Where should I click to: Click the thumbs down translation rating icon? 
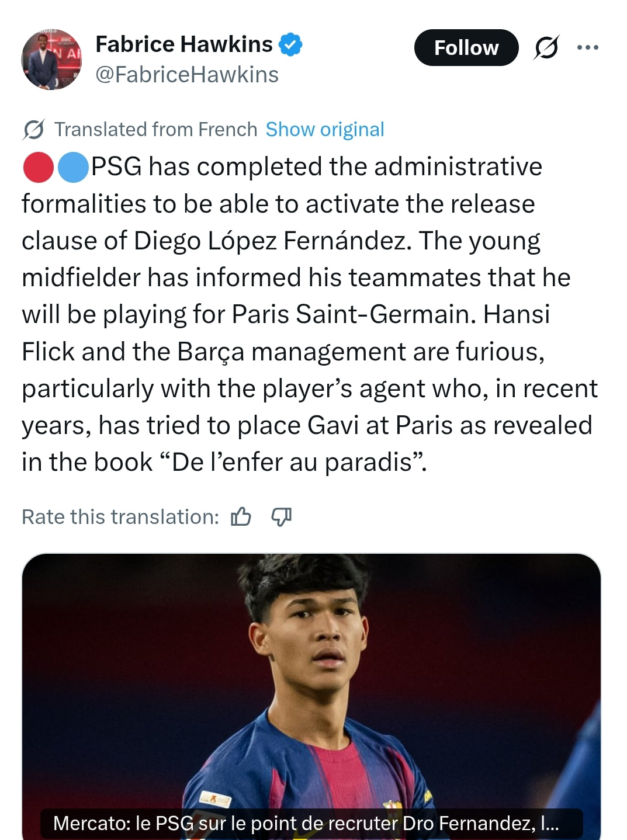pos(281,516)
